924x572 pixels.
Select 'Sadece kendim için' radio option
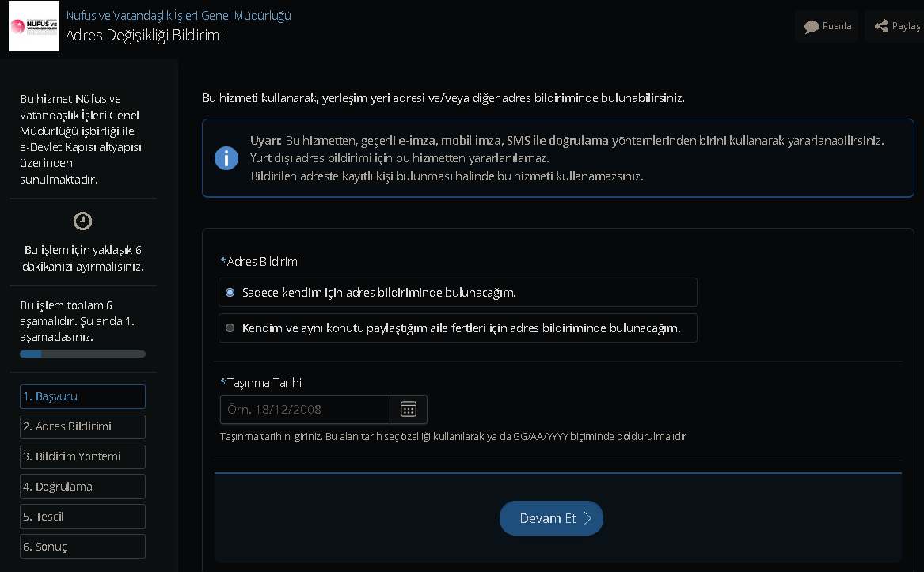click(230, 292)
